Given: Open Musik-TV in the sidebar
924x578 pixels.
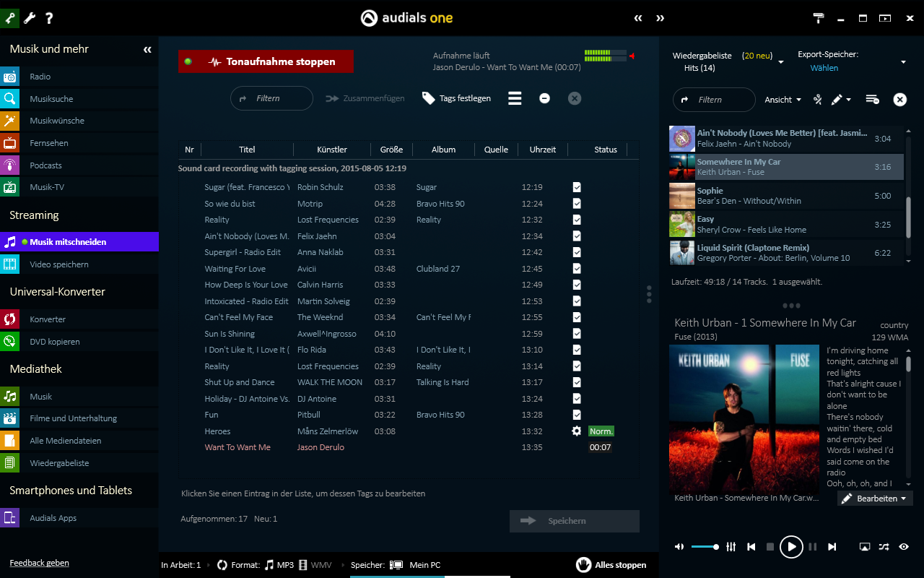Looking at the screenshot, I should point(79,187).
